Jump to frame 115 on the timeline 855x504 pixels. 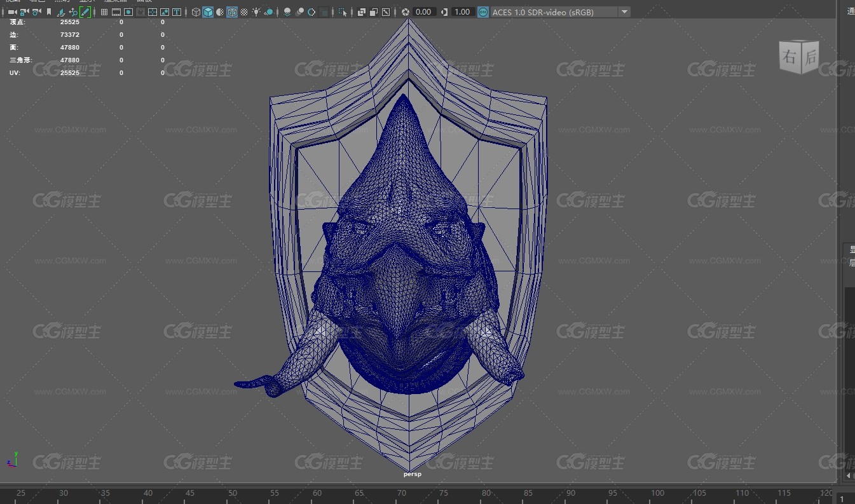[784, 493]
